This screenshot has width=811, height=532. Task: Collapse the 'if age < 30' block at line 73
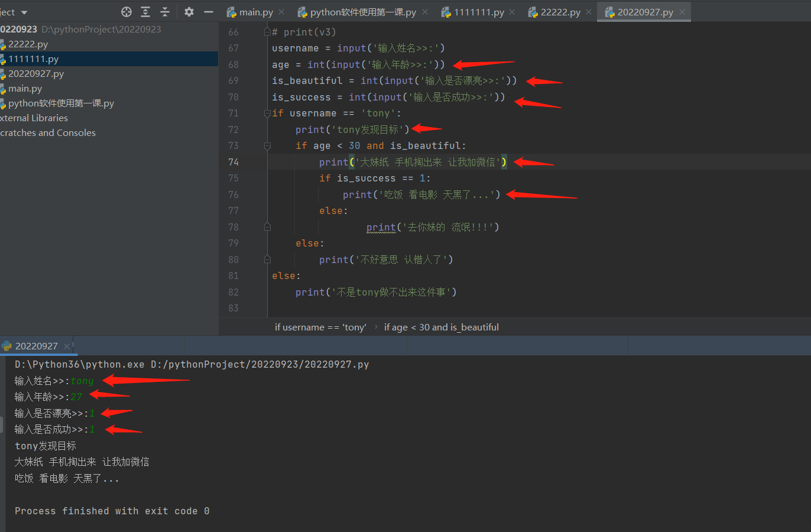pyautogui.click(x=267, y=146)
